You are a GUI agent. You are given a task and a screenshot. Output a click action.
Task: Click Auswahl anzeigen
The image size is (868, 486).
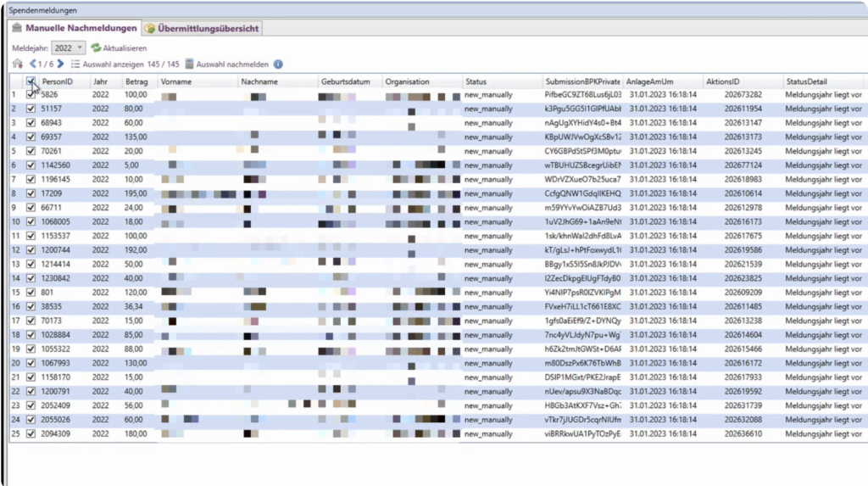pos(113,64)
